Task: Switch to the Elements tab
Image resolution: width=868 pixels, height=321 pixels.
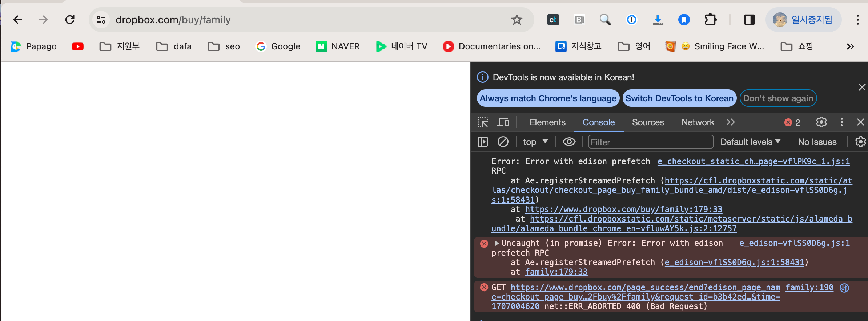Action: pos(547,122)
